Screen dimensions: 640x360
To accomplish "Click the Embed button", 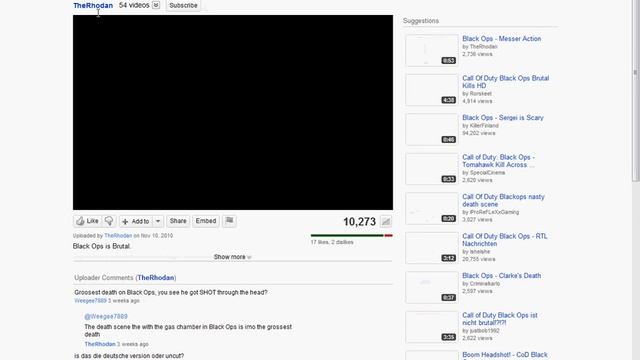I will click(x=206, y=221).
